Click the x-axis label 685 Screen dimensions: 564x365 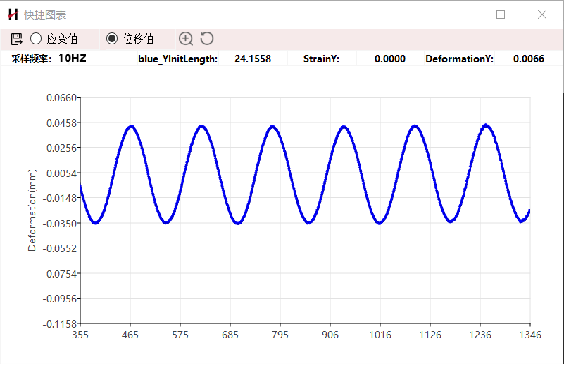[x=230, y=335]
